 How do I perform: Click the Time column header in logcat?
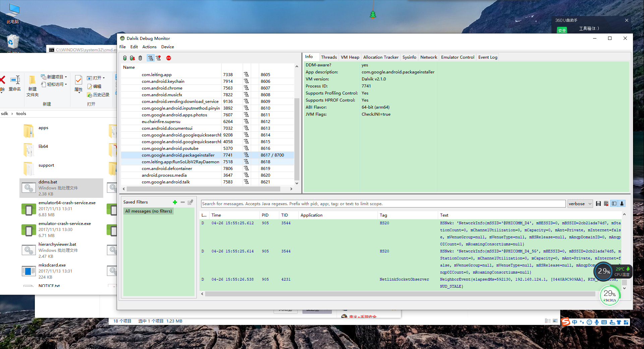pyautogui.click(x=234, y=215)
